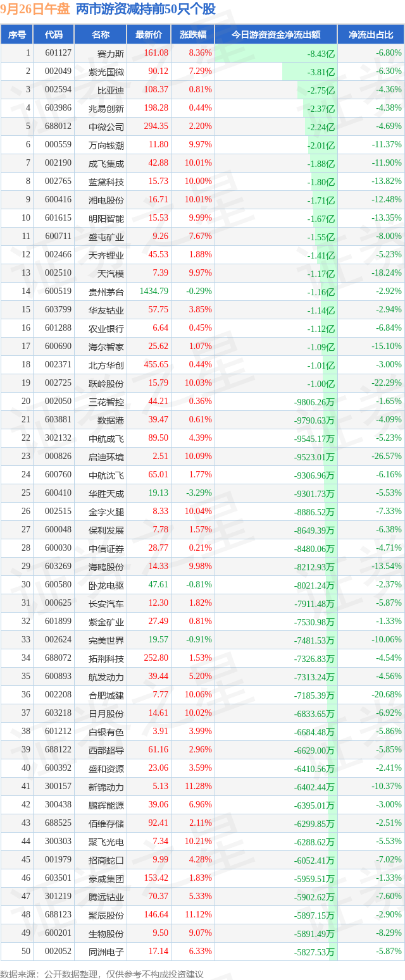Click 卧龙电驱 price 47.61
This screenshot has height=980, width=405.
tap(158, 585)
